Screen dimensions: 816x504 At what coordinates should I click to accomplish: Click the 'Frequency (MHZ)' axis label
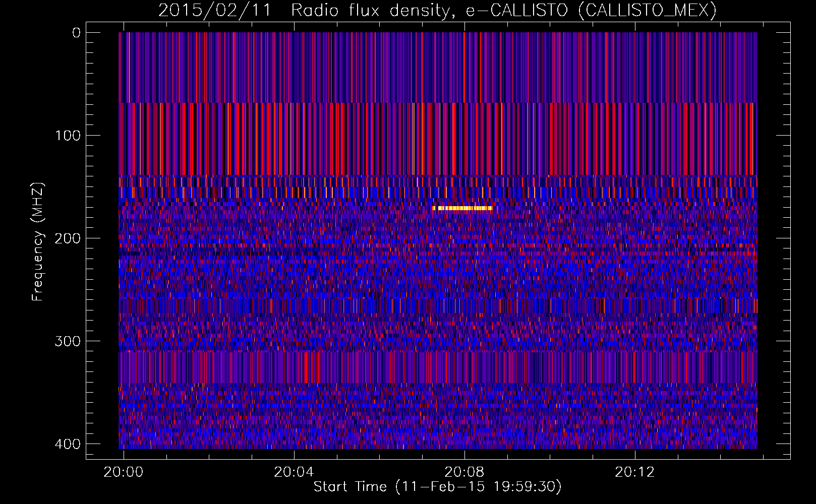38,241
